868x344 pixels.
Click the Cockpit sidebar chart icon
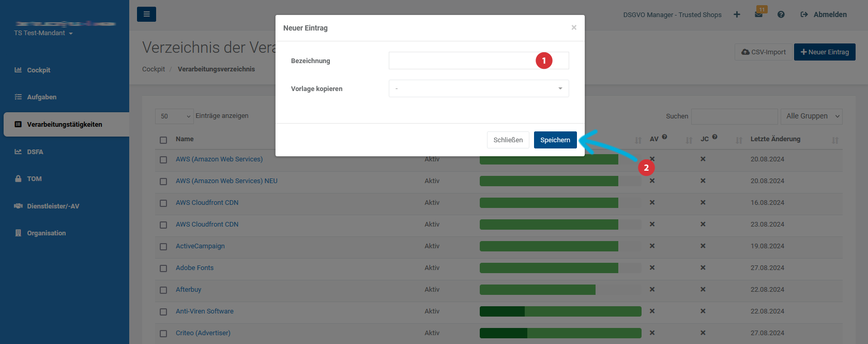tap(18, 70)
